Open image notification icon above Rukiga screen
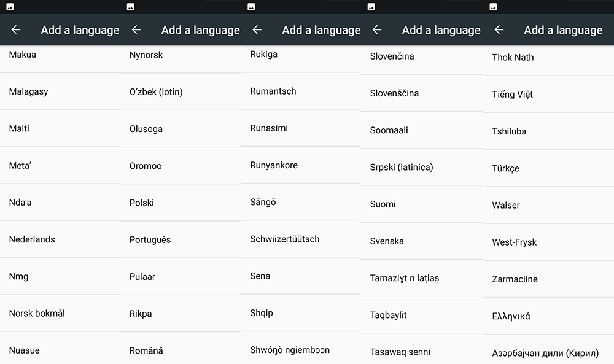The height and width of the screenshot is (364, 614). pyautogui.click(x=251, y=7)
